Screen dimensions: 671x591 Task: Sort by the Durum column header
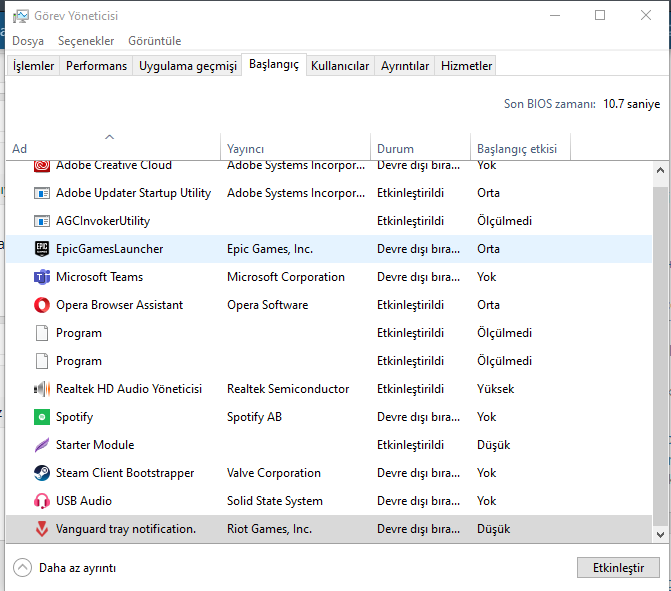pyautogui.click(x=420, y=147)
